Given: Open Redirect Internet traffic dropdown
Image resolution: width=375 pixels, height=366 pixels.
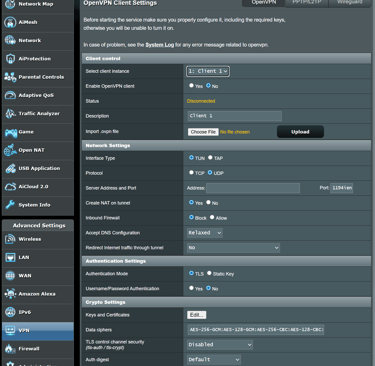Looking at the screenshot, I should tap(233, 248).
